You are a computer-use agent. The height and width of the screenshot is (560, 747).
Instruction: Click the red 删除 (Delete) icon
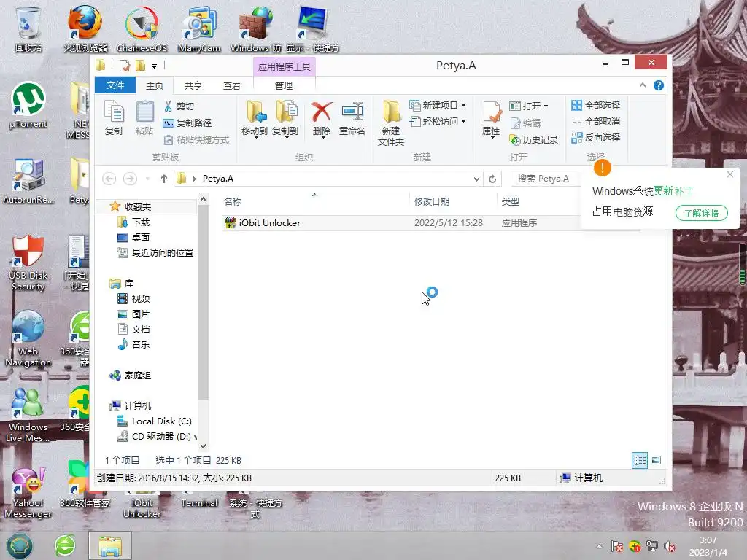tap(322, 119)
